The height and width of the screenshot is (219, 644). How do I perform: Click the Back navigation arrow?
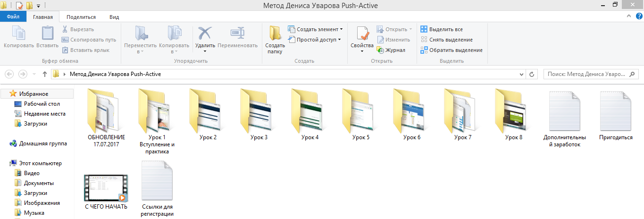tap(8, 74)
